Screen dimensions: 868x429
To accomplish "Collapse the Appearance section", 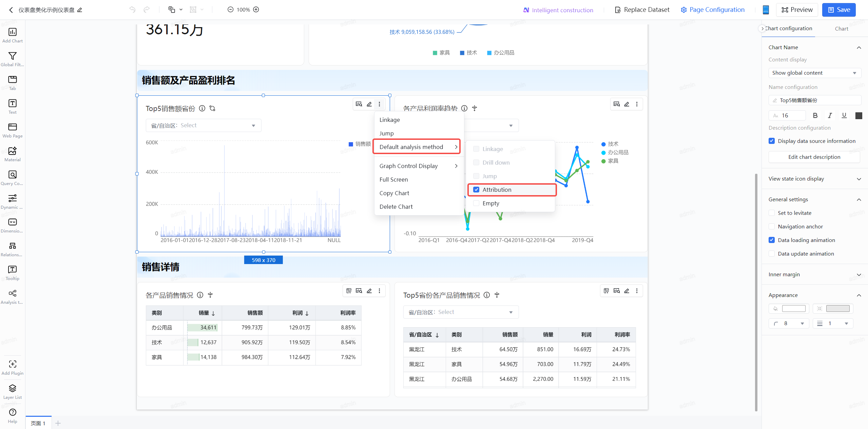I will [859, 295].
